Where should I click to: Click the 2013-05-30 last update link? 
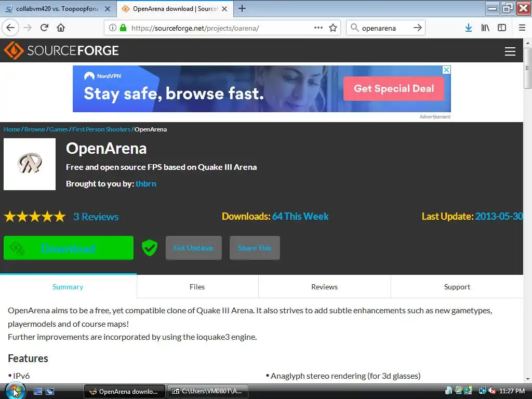click(499, 216)
